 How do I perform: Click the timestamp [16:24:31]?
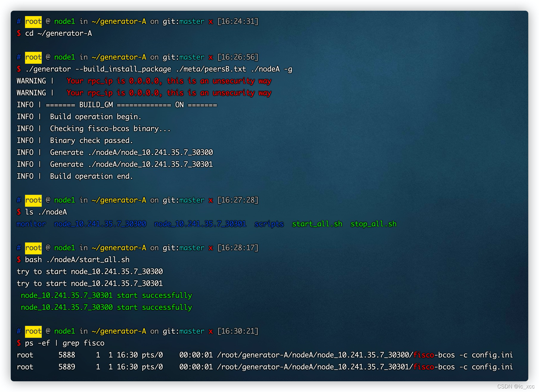[x=238, y=21]
